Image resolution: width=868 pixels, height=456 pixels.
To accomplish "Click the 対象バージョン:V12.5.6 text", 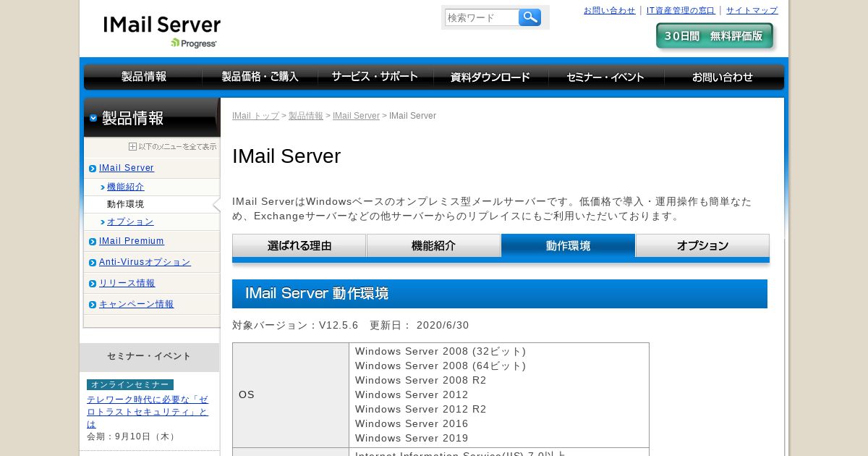I will tap(295, 325).
